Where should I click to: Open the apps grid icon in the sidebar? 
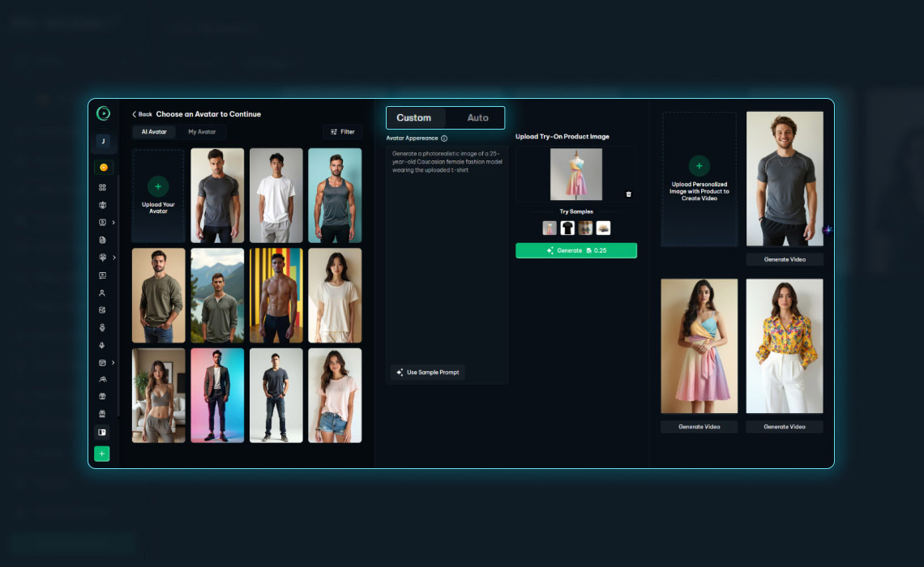(x=101, y=187)
